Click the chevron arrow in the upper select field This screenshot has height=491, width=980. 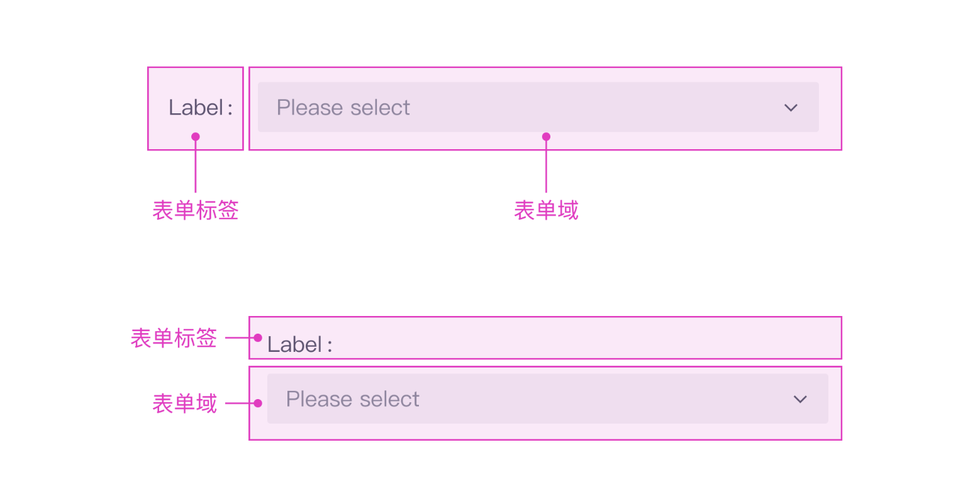coord(791,108)
